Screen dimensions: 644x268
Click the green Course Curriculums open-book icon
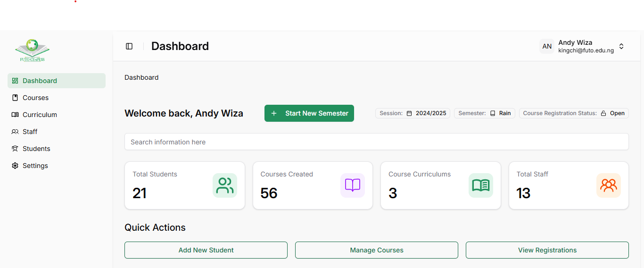(481, 185)
